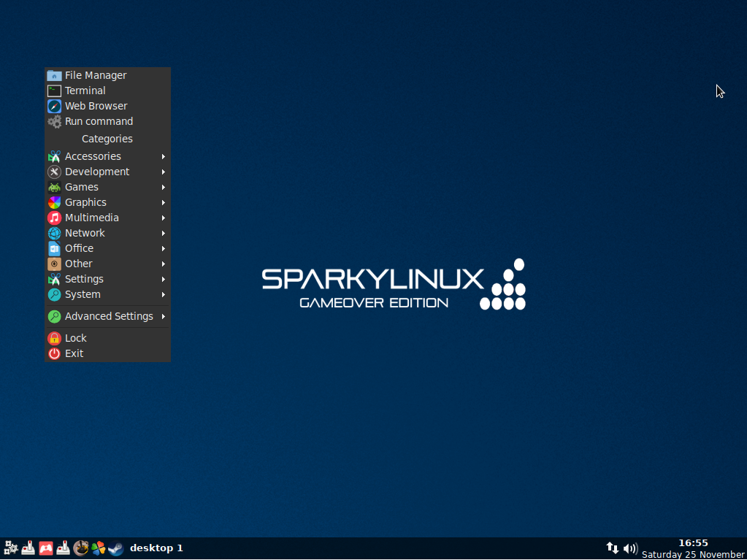Viewport: 747px width, 560px height.
Task: Start the Web Browser
Action: click(x=96, y=106)
